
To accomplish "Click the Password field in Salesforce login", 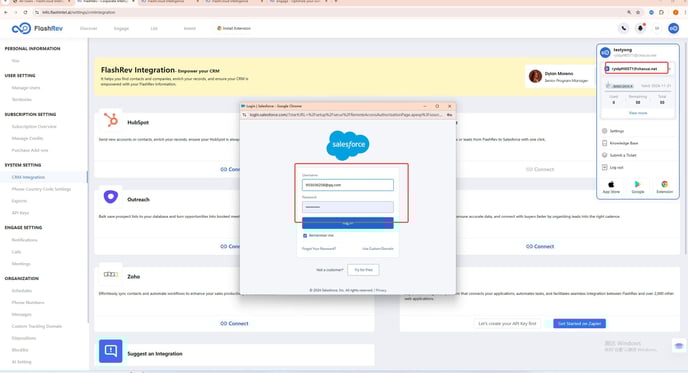I will point(348,207).
